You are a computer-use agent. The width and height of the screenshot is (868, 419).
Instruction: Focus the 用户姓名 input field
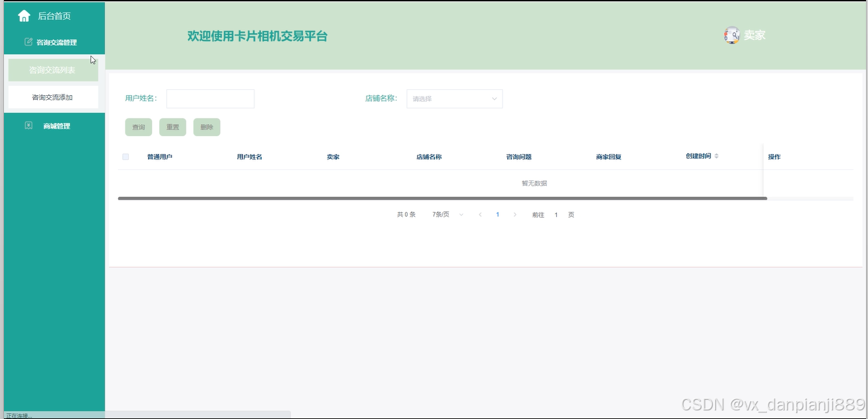pyautogui.click(x=210, y=98)
